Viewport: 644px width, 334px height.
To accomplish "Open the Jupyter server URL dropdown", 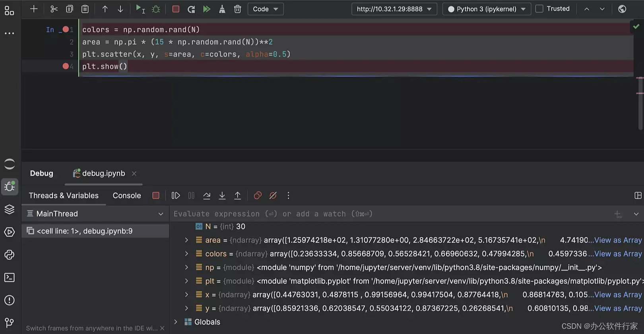I will (394, 9).
